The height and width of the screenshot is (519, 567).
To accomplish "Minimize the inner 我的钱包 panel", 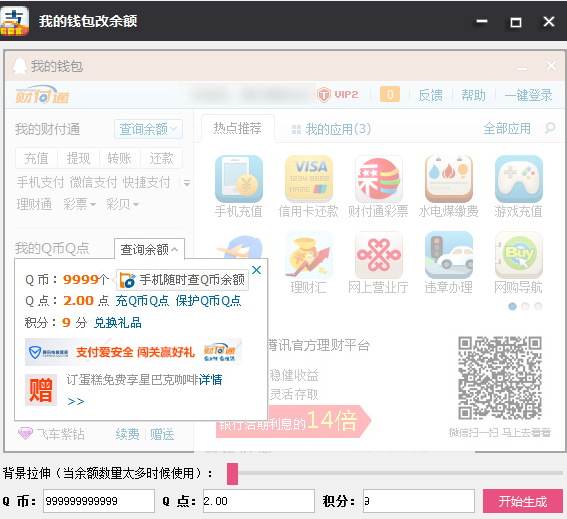I will point(521,67).
